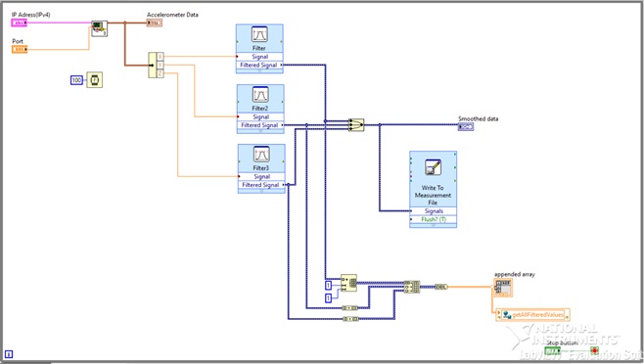Click the Y element of the unbundle node
The image size is (644, 364).
[x=160, y=65]
